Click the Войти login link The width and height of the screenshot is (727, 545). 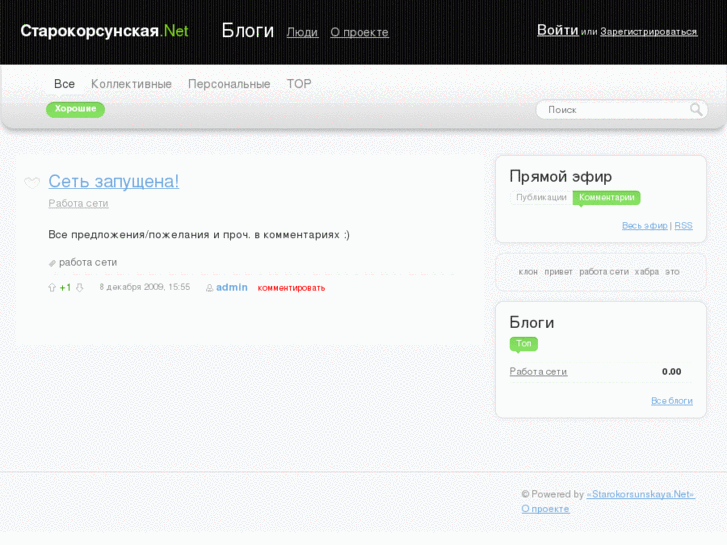point(557,30)
